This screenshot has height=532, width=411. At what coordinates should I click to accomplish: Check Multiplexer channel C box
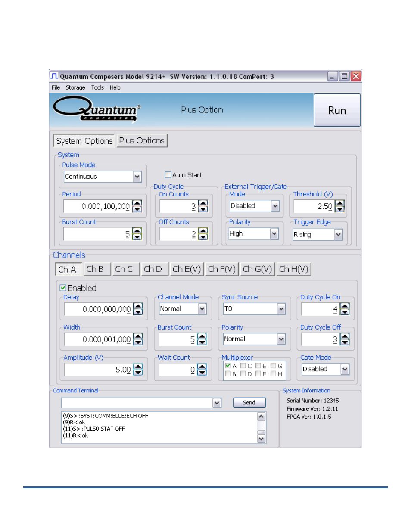click(243, 366)
